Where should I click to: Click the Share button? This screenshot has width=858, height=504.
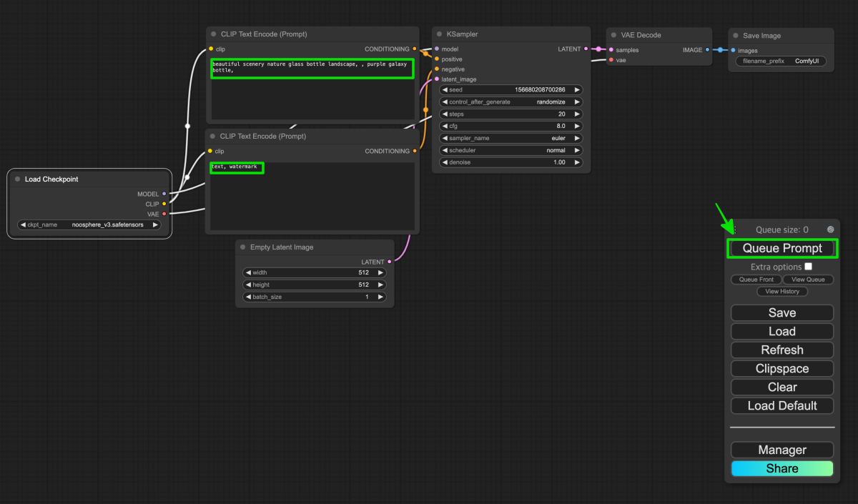tap(782, 468)
